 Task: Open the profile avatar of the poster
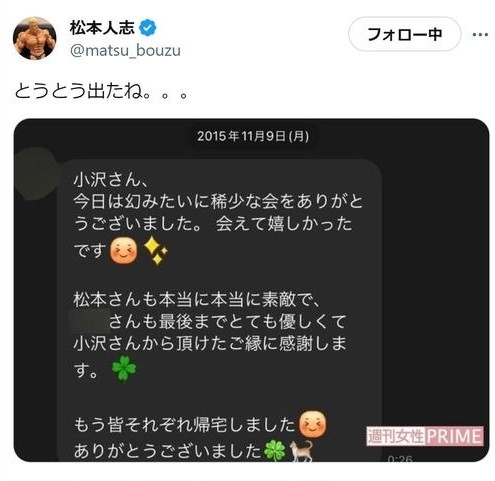[34, 38]
